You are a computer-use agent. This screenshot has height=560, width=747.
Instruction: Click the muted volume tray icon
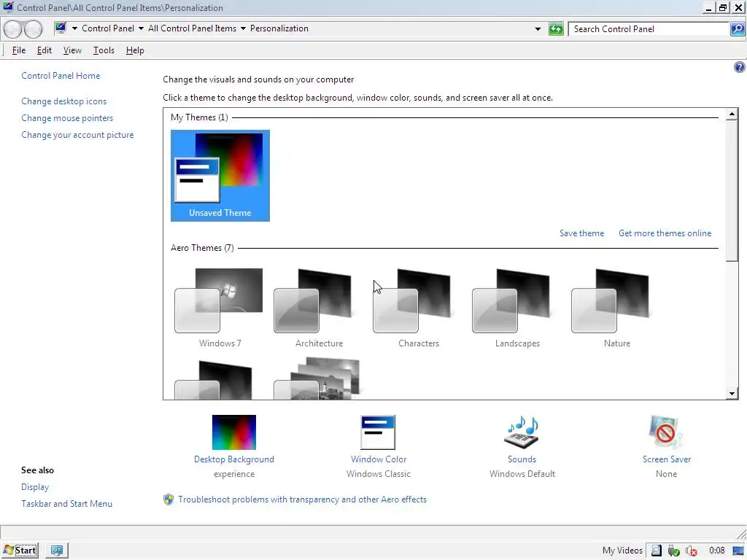(692, 551)
